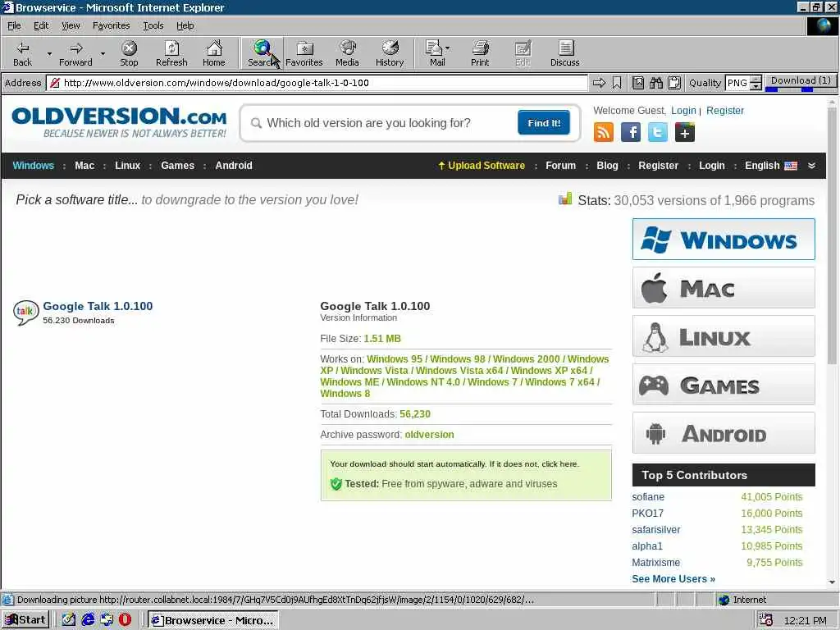
Task: Click the Google Talk chat bubble icon
Action: [25, 313]
